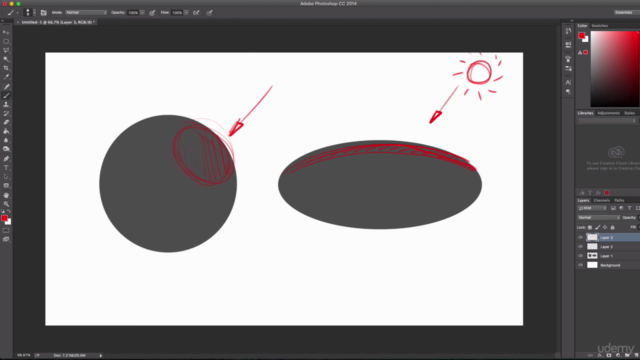Viewport: 640px width, 360px height.
Task: Click the brush Opacity value field
Action: tap(133, 13)
